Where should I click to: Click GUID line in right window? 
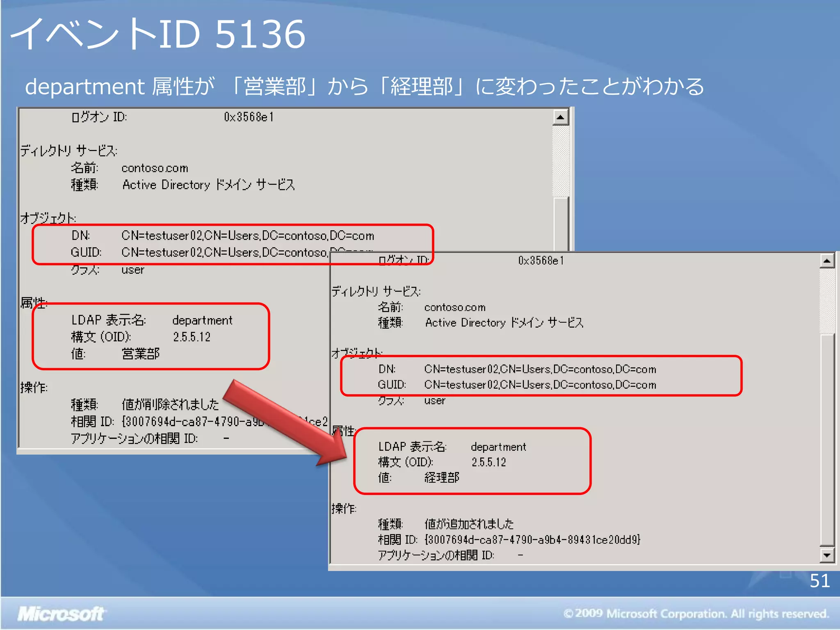point(517,385)
